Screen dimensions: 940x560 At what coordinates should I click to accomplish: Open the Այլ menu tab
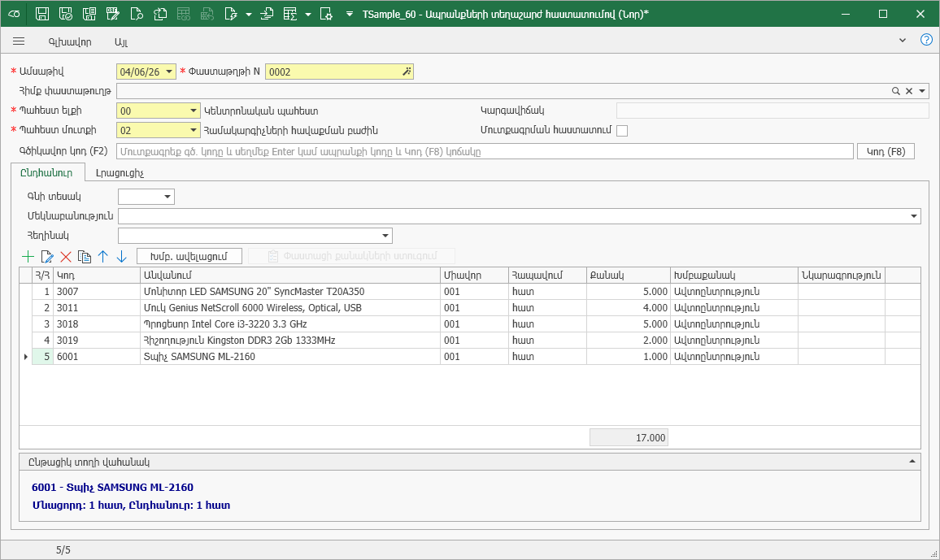(121, 42)
